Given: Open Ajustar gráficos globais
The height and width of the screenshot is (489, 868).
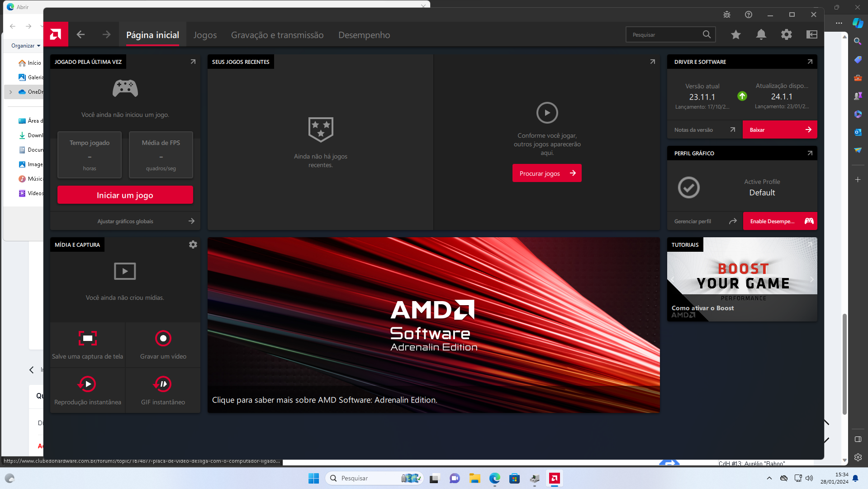Looking at the screenshot, I should pos(125,221).
